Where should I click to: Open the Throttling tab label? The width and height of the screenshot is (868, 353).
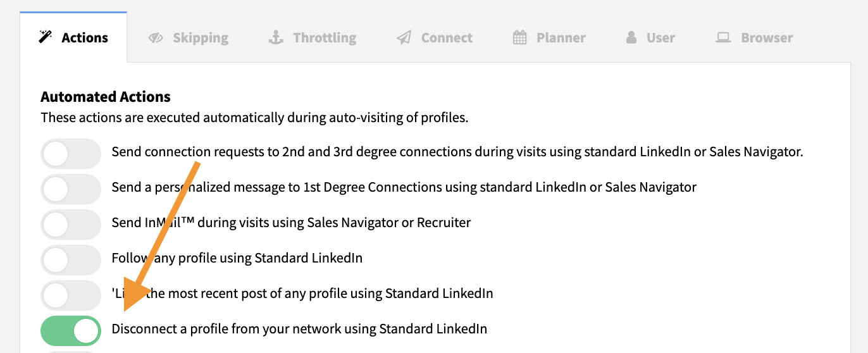(325, 38)
